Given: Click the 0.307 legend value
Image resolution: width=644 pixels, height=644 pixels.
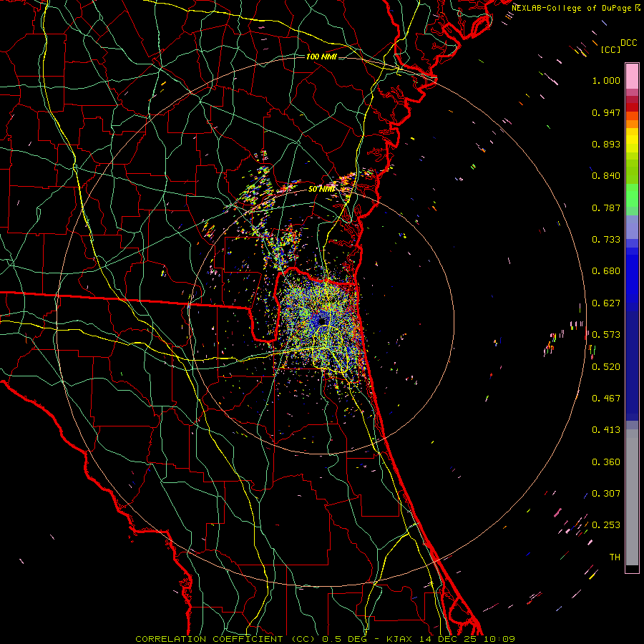Looking at the screenshot, I should [606, 494].
